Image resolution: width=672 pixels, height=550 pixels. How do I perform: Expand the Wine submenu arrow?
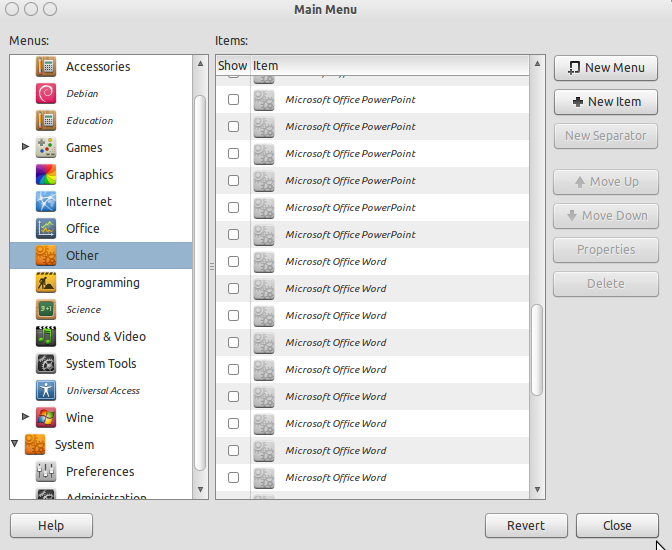tap(25, 417)
